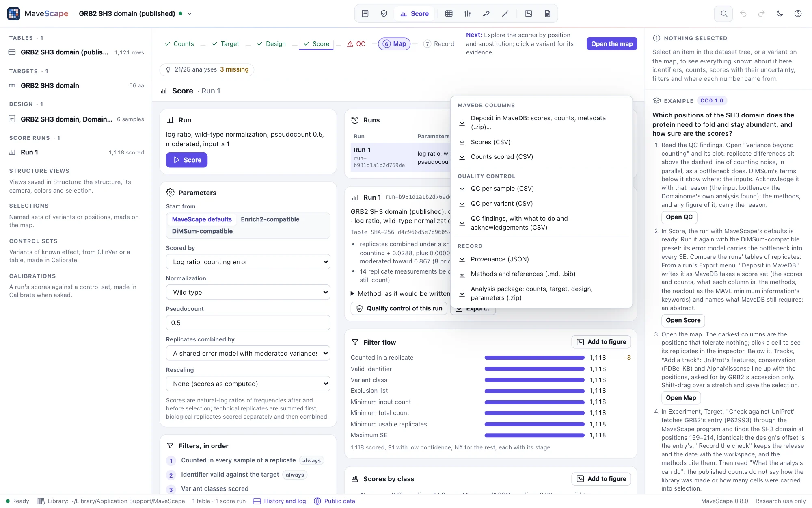
Task: Download Scores (CSV) from export menu
Action: tap(541, 142)
